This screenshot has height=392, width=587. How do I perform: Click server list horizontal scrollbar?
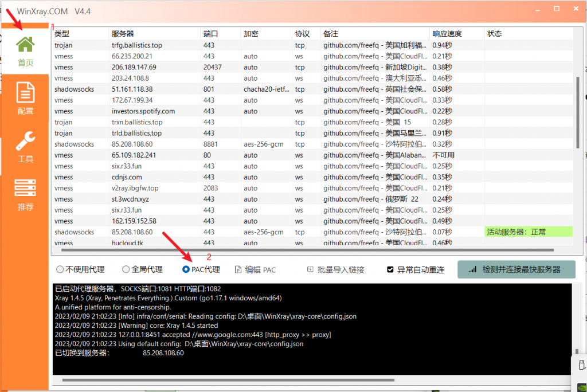pyautogui.click(x=307, y=250)
